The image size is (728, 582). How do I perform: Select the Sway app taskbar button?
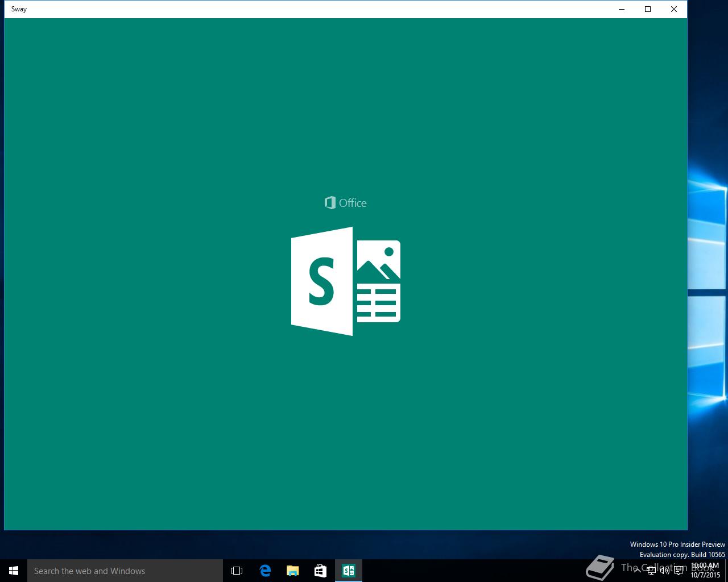[x=348, y=571]
